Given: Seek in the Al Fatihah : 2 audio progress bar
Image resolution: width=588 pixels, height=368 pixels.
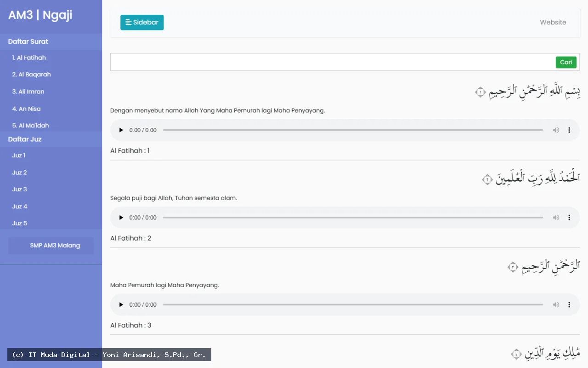Looking at the screenshot, I should pos(353,218).
